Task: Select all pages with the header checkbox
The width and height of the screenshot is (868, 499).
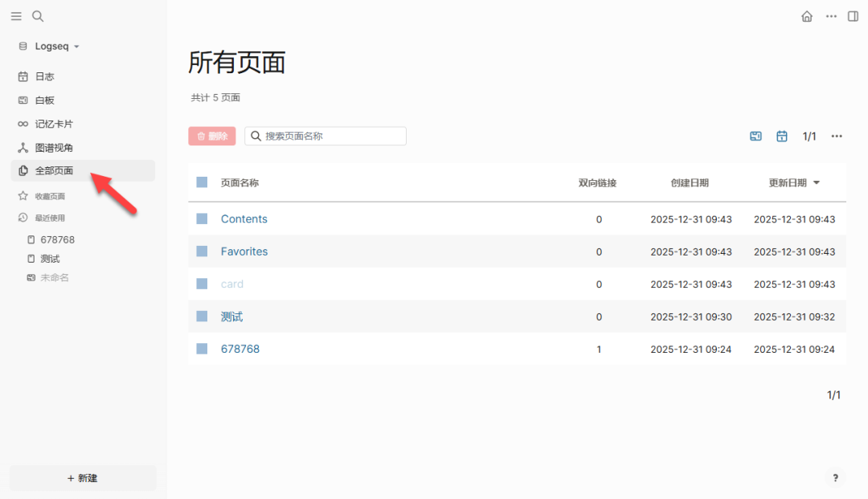Action: 202,182
